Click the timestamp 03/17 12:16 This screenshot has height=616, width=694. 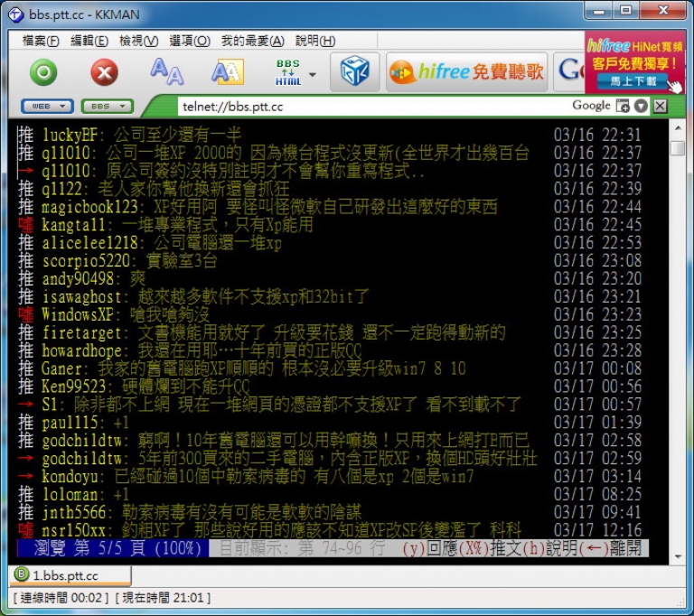pyautogui.click(x=597, y=530)
